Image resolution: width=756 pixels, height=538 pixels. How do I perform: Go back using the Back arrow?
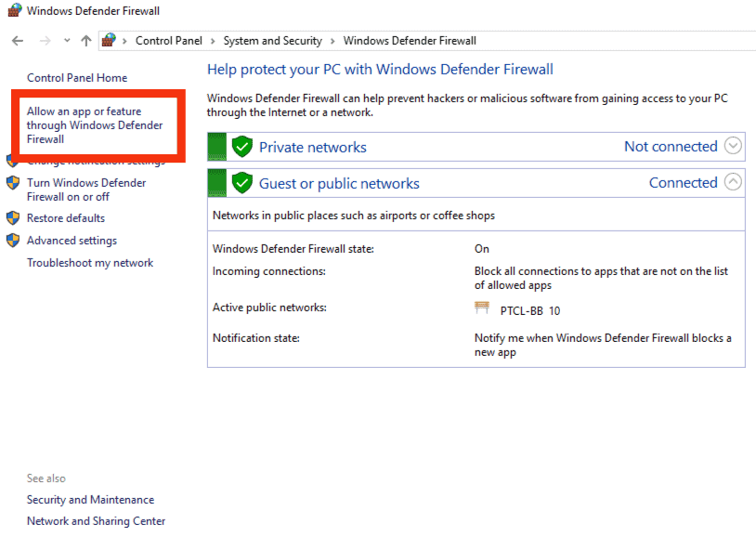pyautogui.click(x=18, y=41)
